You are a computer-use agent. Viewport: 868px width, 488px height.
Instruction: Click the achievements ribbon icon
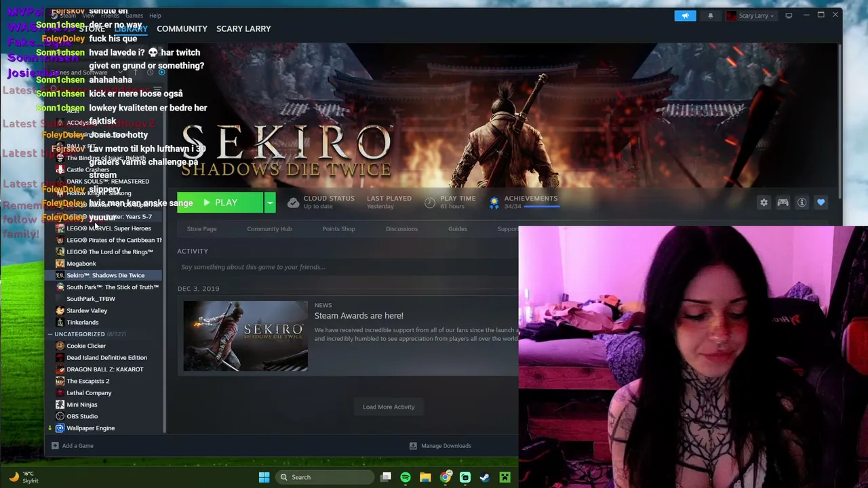[x=494, y=203]
